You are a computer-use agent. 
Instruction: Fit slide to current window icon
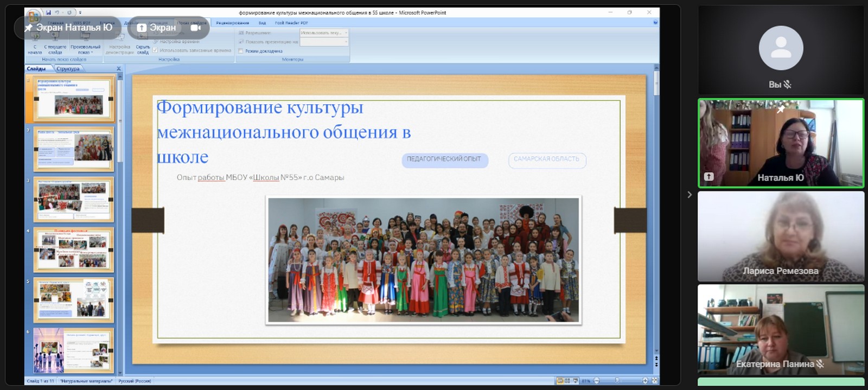[654, 381]
